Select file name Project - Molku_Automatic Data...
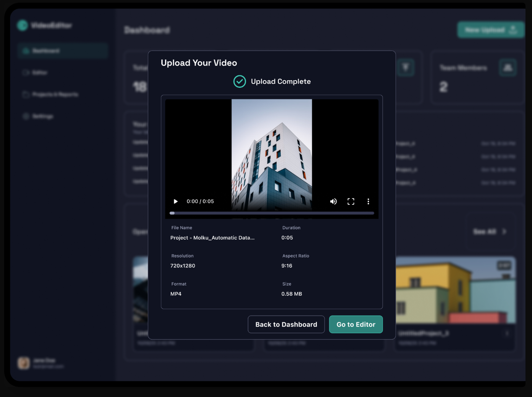 pos(212,238)
